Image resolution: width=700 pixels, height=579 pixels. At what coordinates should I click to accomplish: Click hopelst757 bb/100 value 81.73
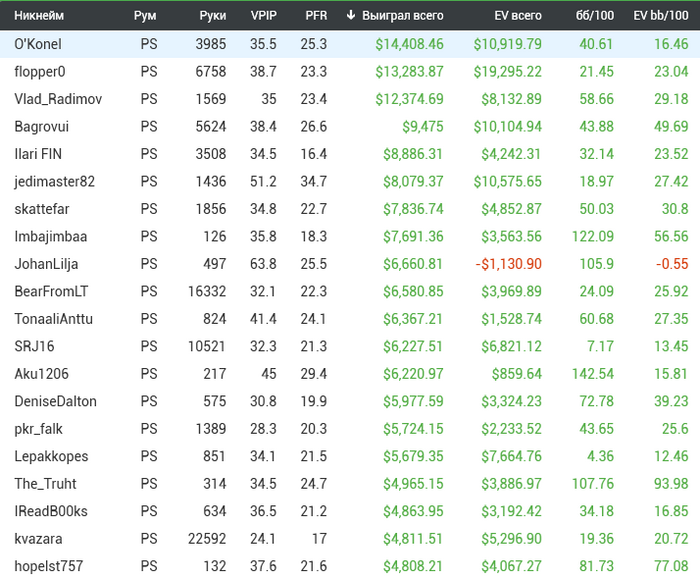click(x=596, y=567)
